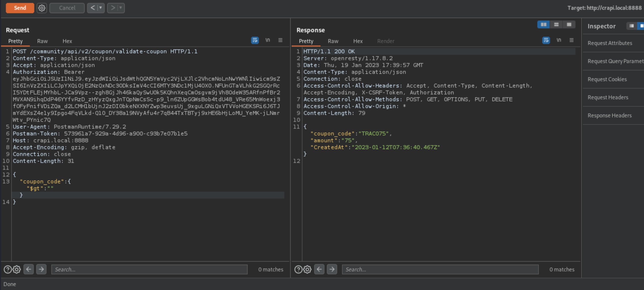Go back to the previous request arrow
The height and width of the screenshot is (290, 644).
(x=92, y=8)
